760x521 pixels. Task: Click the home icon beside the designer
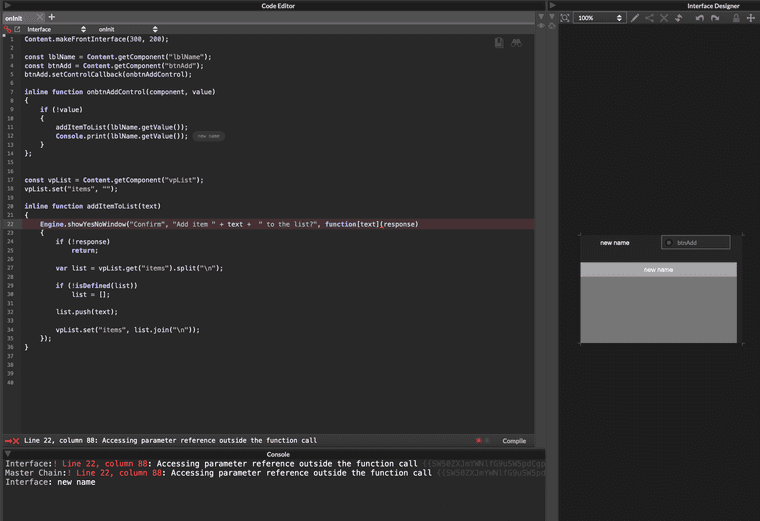552,26
